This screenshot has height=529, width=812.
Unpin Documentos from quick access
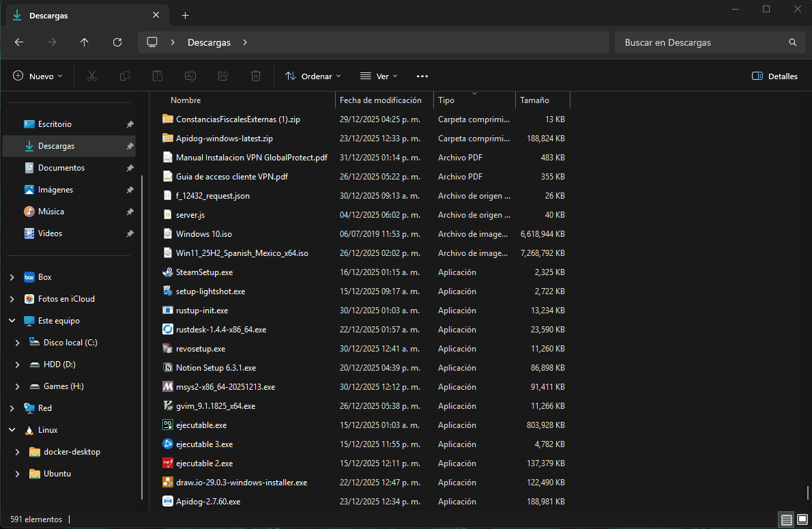click(x=130, y=168)
